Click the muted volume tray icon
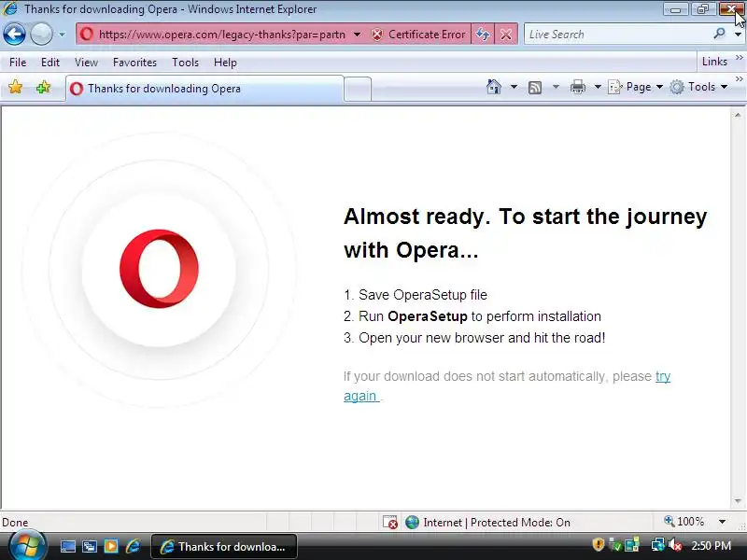The image size is (747, 560). (x=674, y=544)
